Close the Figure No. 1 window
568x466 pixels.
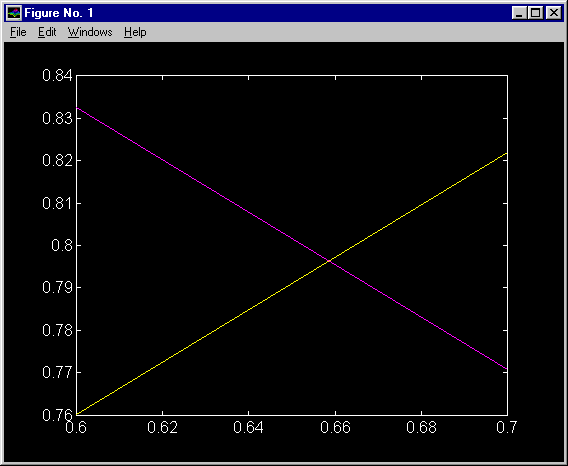tap(554, 13)
